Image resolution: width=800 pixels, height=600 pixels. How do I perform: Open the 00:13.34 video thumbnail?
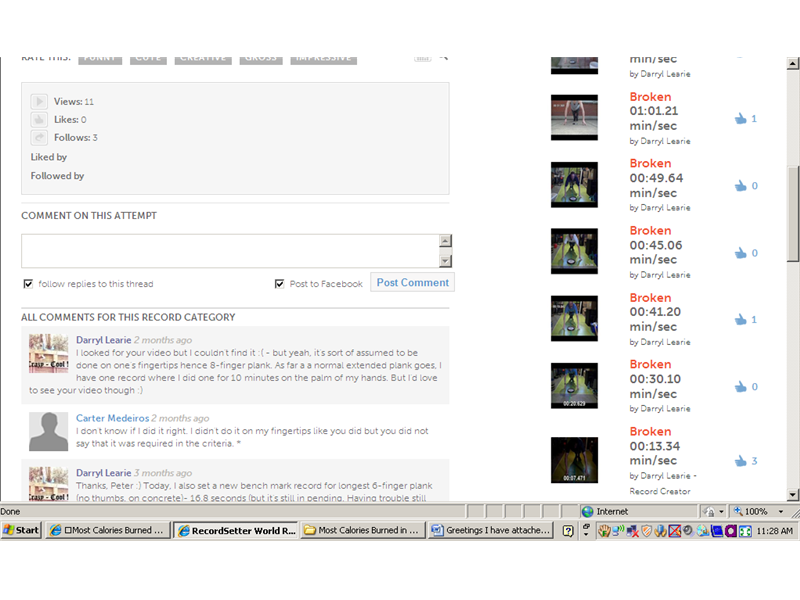point(574,460)
